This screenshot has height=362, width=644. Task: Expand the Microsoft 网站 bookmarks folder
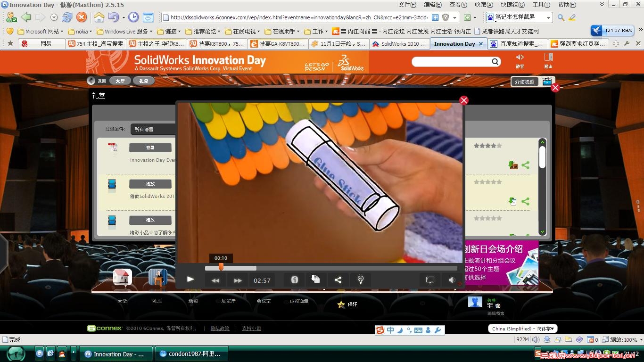pos(41,32)
